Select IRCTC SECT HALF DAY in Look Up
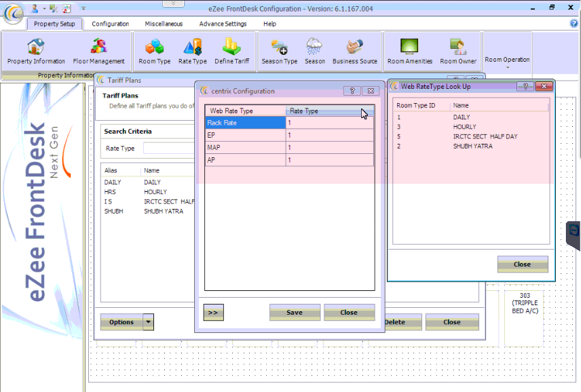Viewport: 581px width, 392px height. click(x=470, y=136)
